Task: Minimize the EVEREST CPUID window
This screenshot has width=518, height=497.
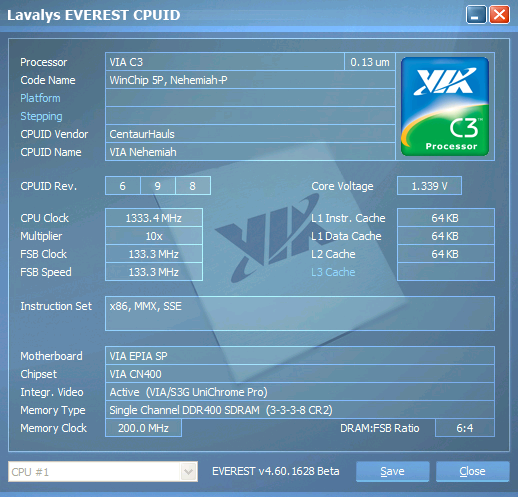Action: tap(476, 15)
